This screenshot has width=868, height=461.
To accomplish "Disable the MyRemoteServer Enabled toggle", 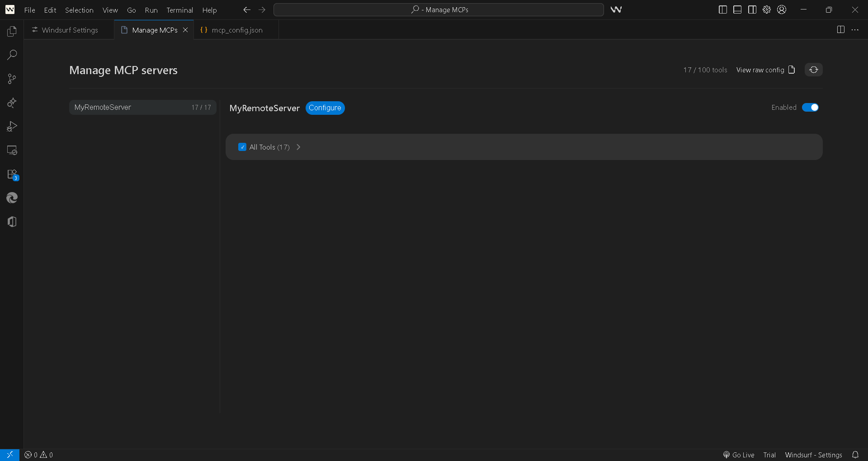I will click(810, 108).
